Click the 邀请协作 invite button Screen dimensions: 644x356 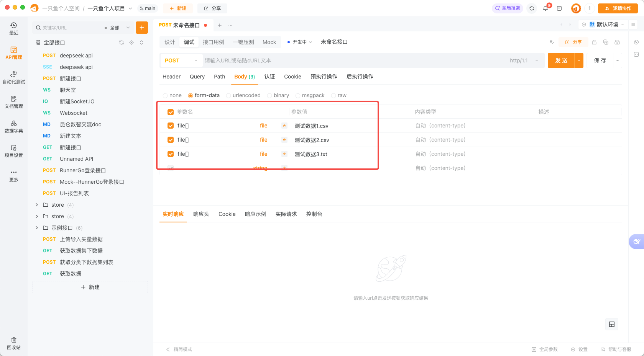(x=618, y=8)
